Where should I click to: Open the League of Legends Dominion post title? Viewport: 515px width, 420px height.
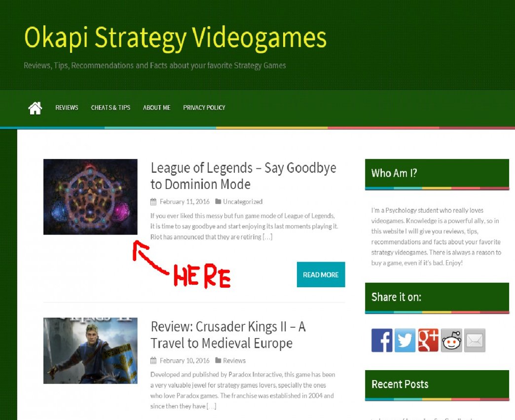243,176
